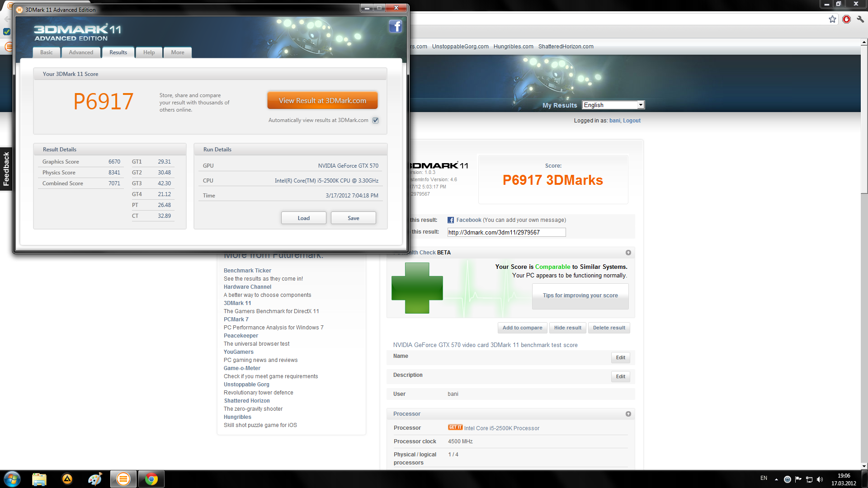Image resolution: width=868 pixels, height=488 pixels.
Task: Click Add to compare button
Action: pyautogui.click(x=523, y=328)
